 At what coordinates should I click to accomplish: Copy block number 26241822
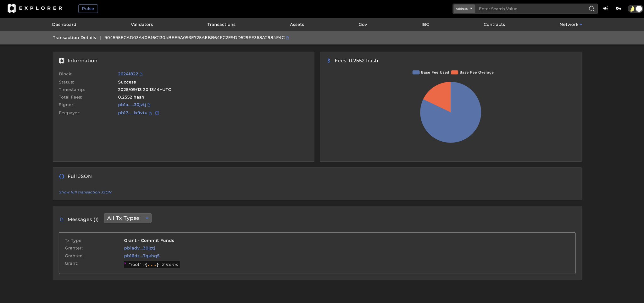tap(141, 74)
